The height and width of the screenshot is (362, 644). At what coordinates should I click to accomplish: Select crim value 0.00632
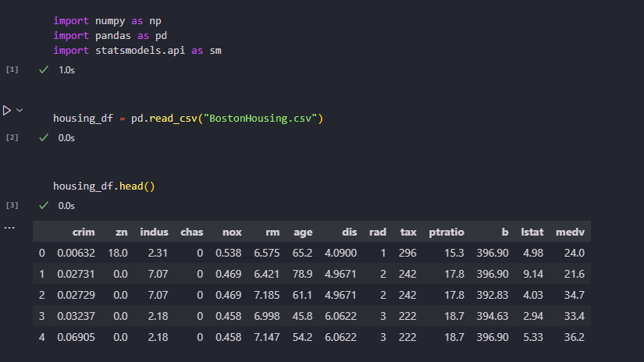76,254
